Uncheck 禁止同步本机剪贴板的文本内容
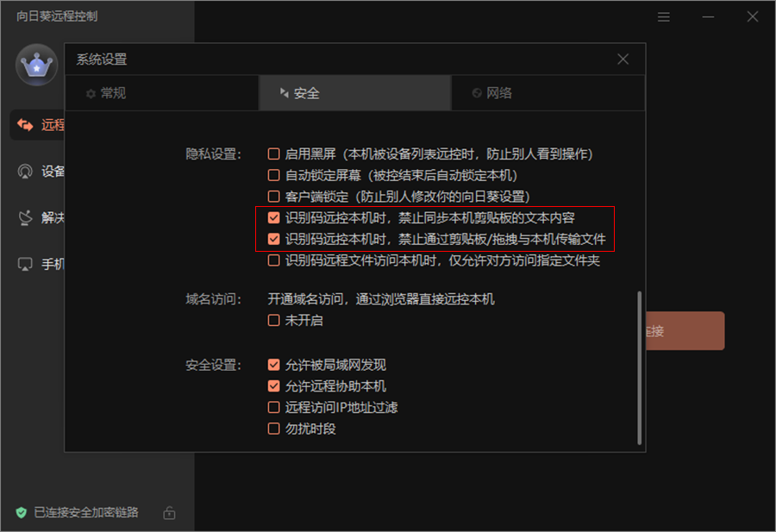The width and height of the screenshot is (776, 532). coord(273,218)
